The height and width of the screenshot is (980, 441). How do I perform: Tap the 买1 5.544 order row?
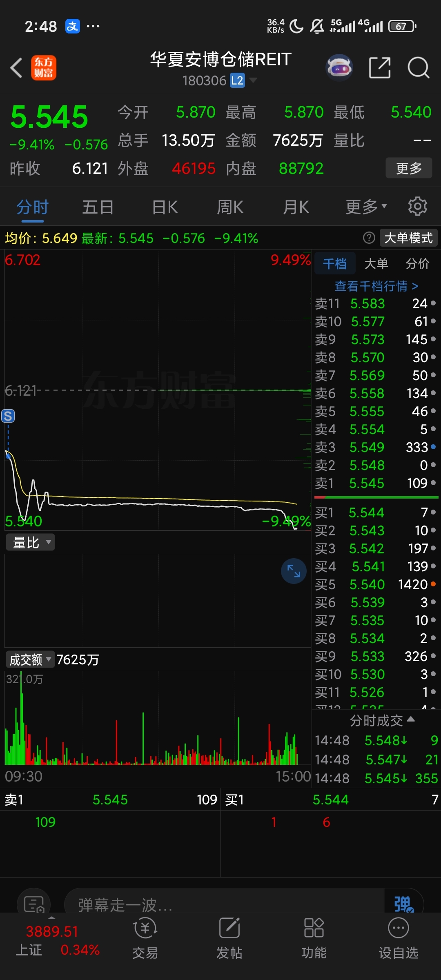point(376,512)
